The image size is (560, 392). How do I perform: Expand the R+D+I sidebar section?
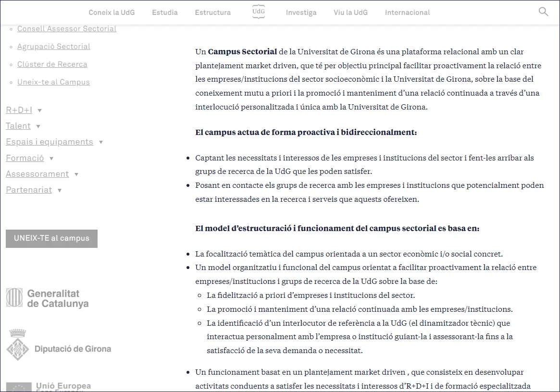click(x=39, y=110)
